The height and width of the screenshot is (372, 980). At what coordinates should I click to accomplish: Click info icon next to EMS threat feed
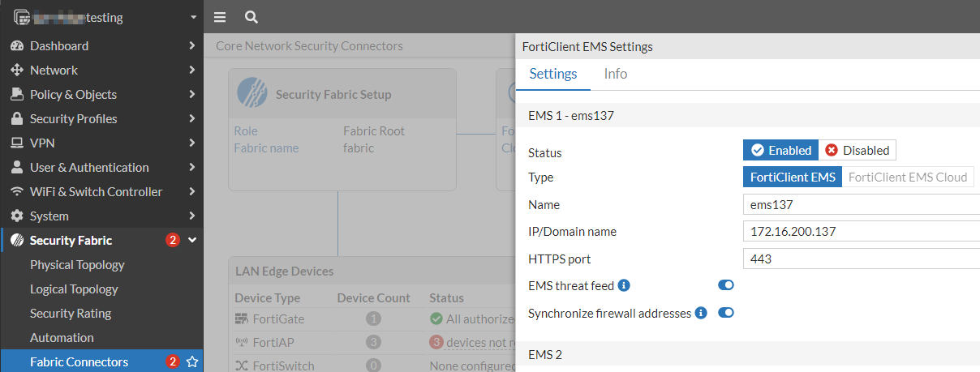(x=624, y=285)
